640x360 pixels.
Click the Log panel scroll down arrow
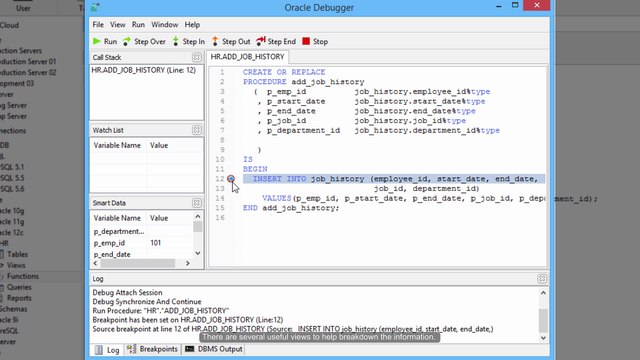(543, 338)
